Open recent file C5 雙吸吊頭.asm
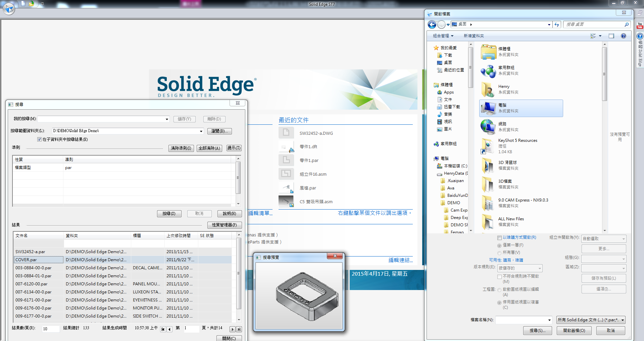 [316, 202]
